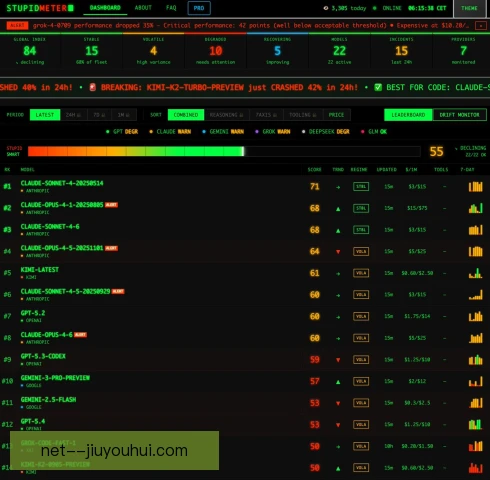The image size is (490, 480).
Task: Click the STBL regime badge for CLAUDE-SONNET-4-20250514
Action: point(361,186)
